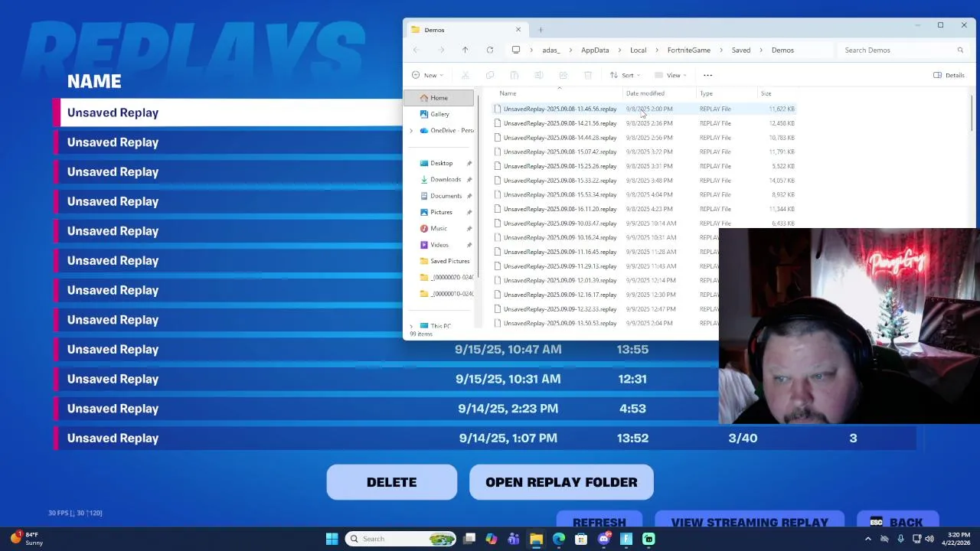This screenshot has width=980, height=551.
Task: Open the weather widget showing 84°F Sunny
Action: coord(27,539)
